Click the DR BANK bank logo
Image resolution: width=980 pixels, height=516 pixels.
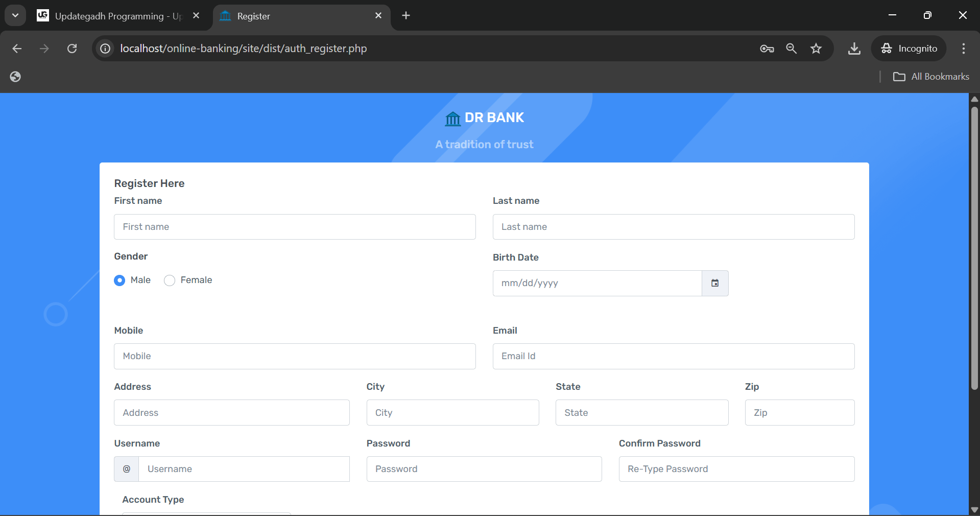click(x=452, y=118)
